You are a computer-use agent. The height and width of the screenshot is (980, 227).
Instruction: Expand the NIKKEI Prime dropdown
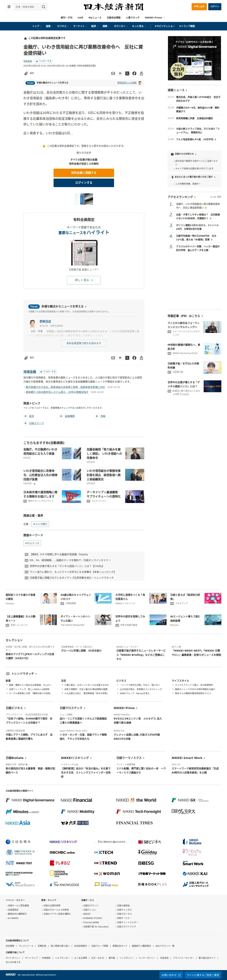154,18
